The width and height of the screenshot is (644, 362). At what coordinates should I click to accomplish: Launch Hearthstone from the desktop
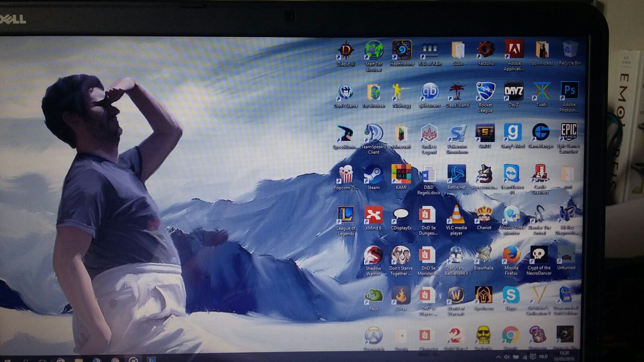(x=402, y=51)
